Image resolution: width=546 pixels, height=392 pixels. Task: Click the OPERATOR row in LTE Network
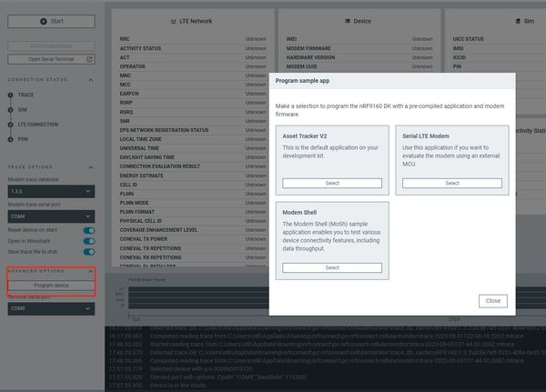click(x=193, y=66)
